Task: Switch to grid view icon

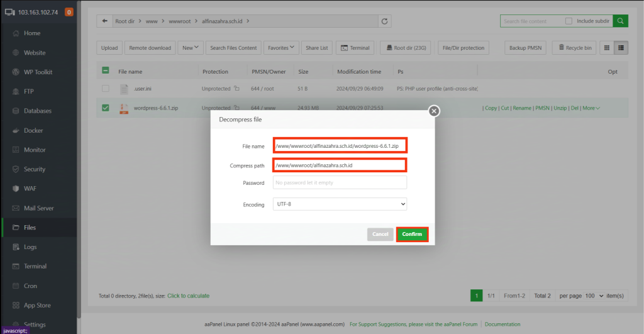Action: tap(606, 48)
